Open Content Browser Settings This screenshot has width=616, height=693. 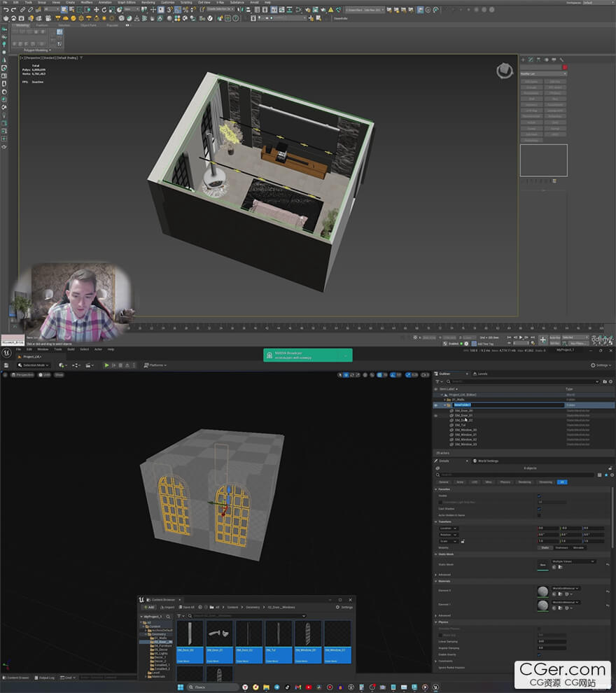coord(344,608)
